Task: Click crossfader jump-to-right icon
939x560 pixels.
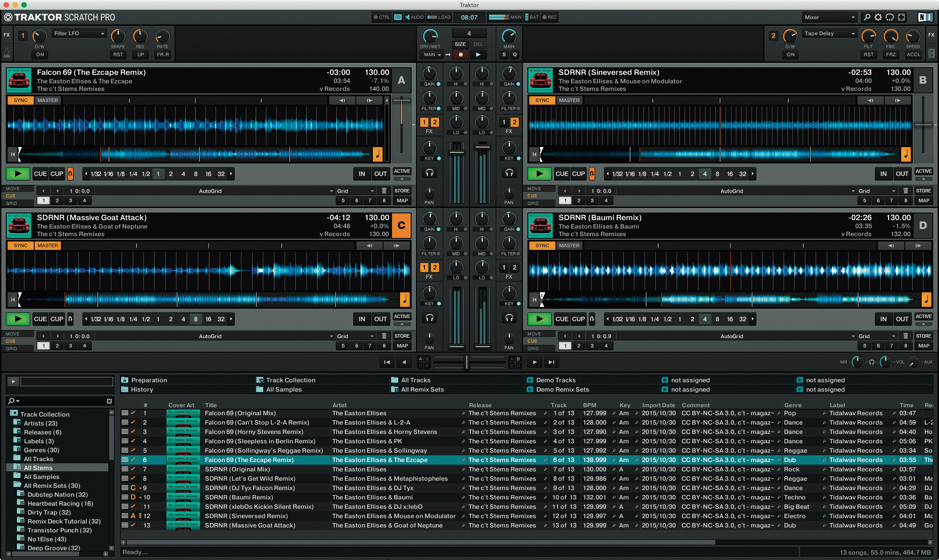Action: pos(551,362)
